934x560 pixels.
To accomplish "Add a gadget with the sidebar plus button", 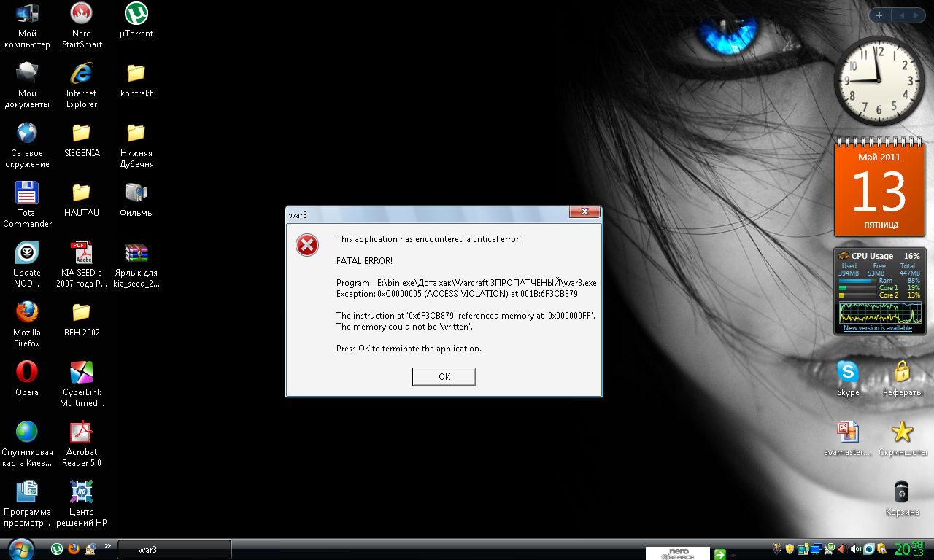I will pos(879,15).
